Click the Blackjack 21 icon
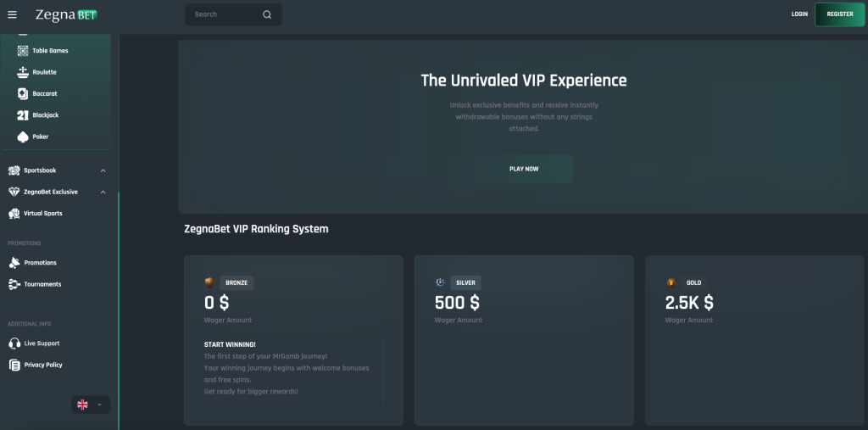Screen dimensions: 868x430 23,115
